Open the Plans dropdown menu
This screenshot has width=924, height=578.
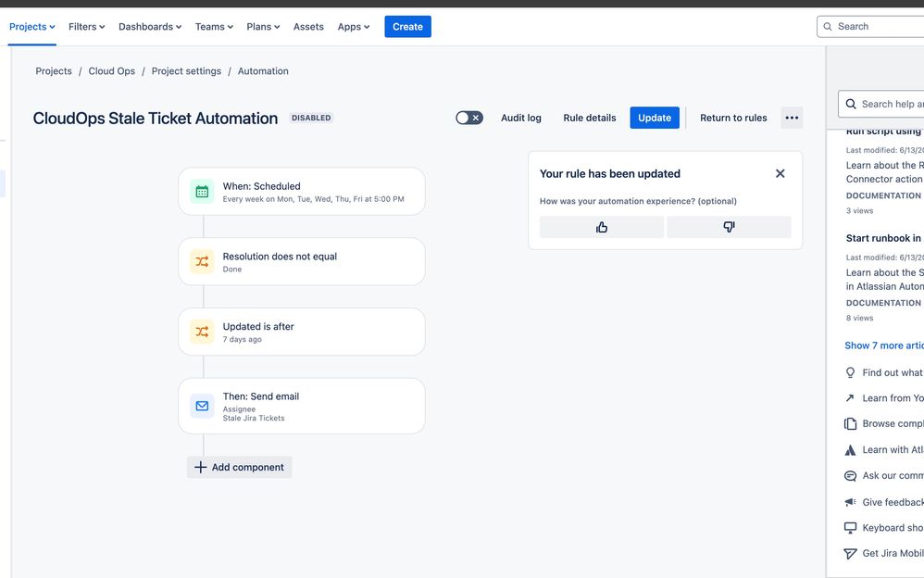coord(263,27)
